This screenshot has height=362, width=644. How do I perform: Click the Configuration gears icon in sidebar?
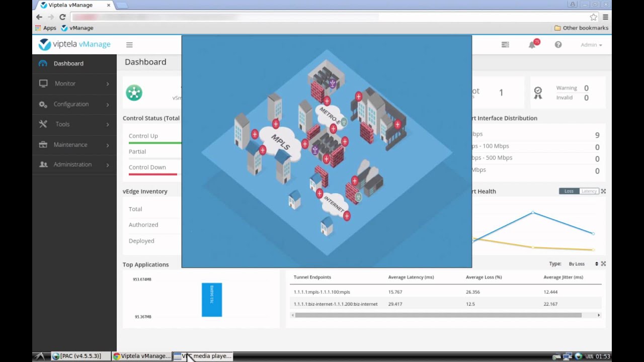point(43,104)
